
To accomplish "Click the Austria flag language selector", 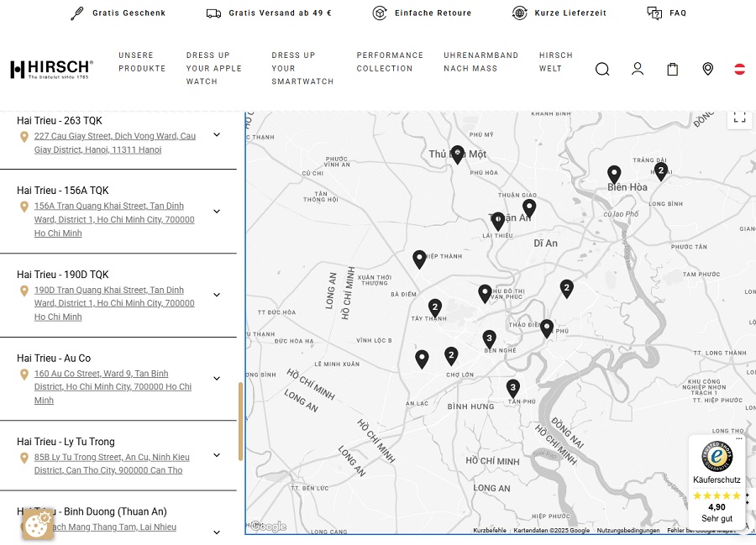I will [739, 69].
